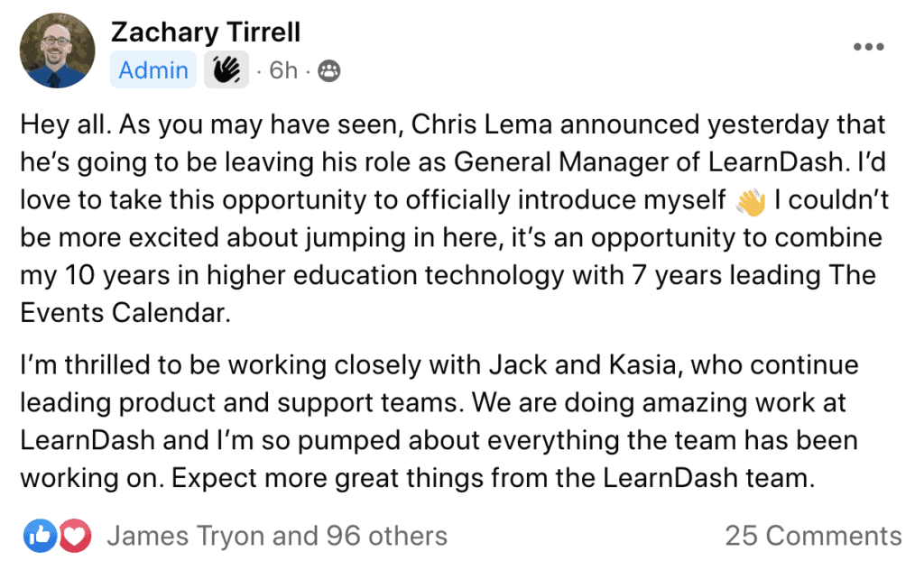Viewport: 924px width, 570px height.
Task: Click Zachary Tirrell's profile photo
Action: [57, 50]
